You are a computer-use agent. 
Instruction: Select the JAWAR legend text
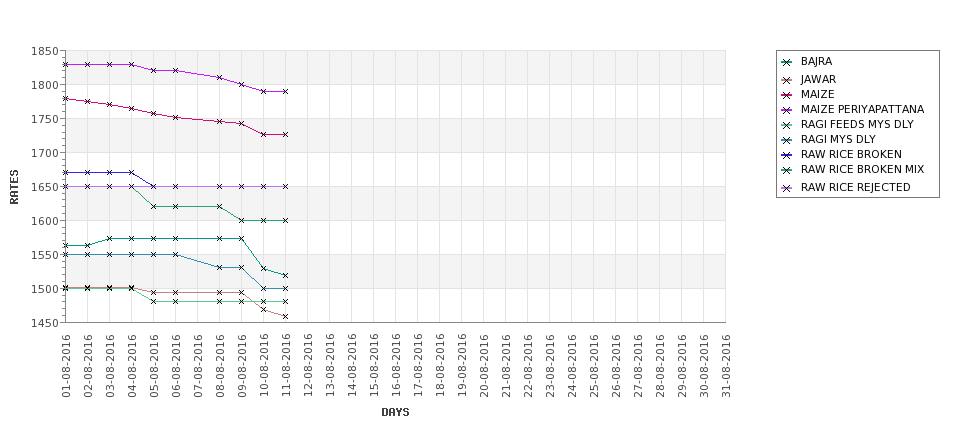818,80
